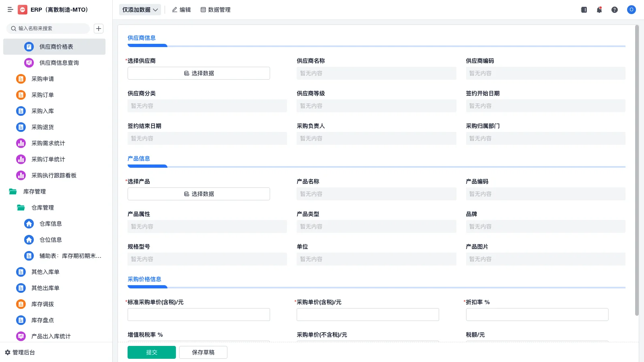The height and width of the screenshot is (362, 644).
Task: Click the panel toggle icon in top bar
Action: (584, 10)
